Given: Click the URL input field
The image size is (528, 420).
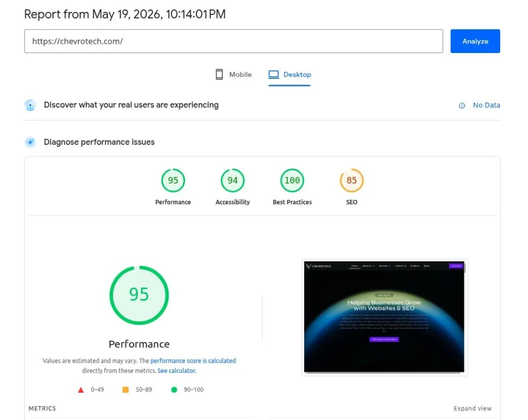Looking at the screenshot, I should pyautogui.click(x=234, y=41).
